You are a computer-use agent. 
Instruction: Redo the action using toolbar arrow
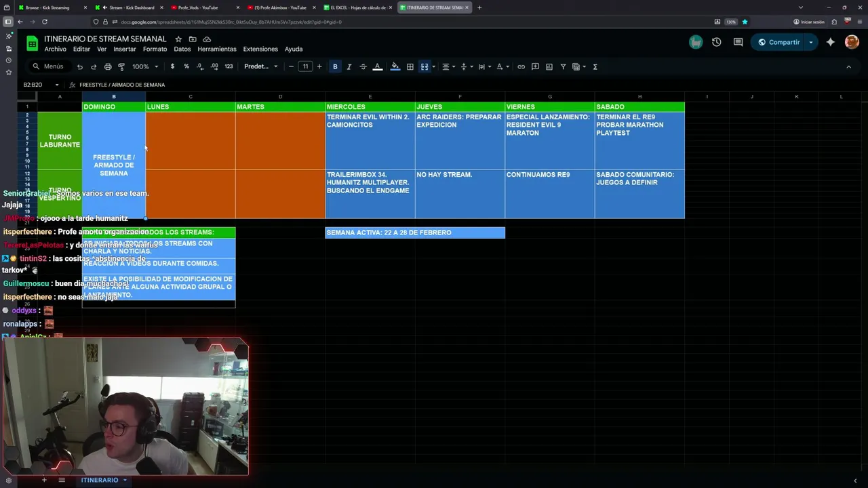pos(94,66)
